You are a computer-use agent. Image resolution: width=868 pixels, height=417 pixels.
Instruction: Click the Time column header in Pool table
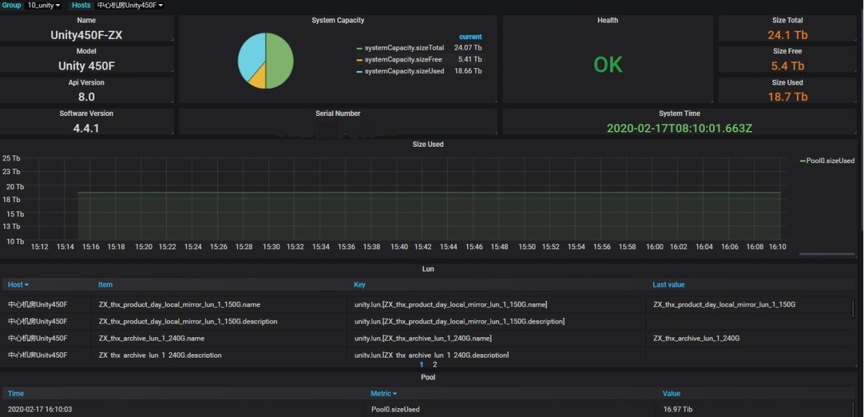[x=16, y=393]
